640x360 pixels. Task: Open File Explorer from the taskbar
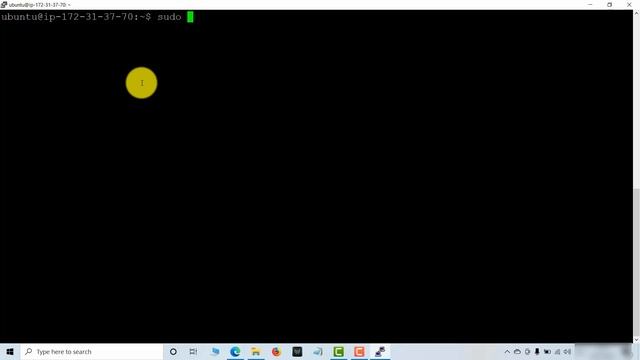coord(256,351)
